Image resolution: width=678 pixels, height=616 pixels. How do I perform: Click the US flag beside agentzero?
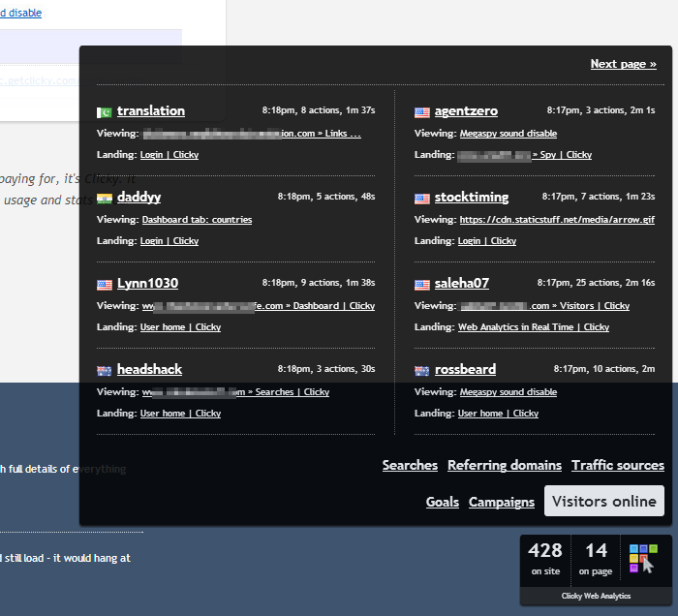[x=421, y=111]
